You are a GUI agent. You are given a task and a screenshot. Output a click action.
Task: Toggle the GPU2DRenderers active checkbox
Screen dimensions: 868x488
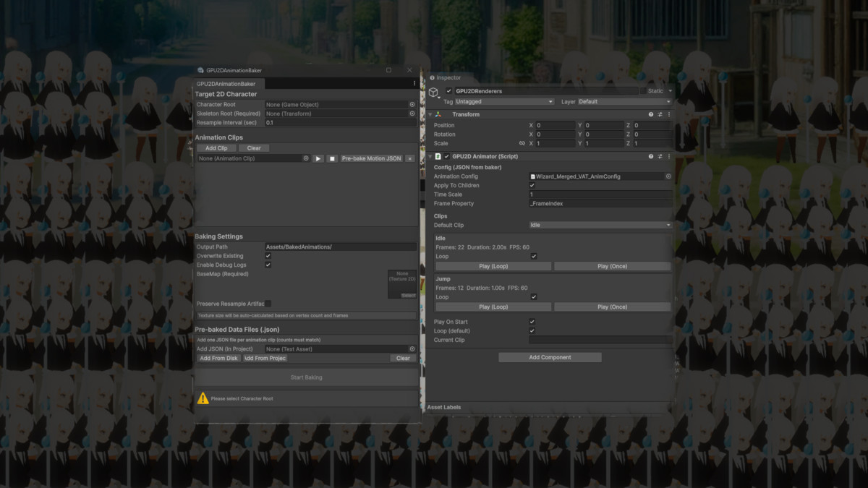point(448,91)
